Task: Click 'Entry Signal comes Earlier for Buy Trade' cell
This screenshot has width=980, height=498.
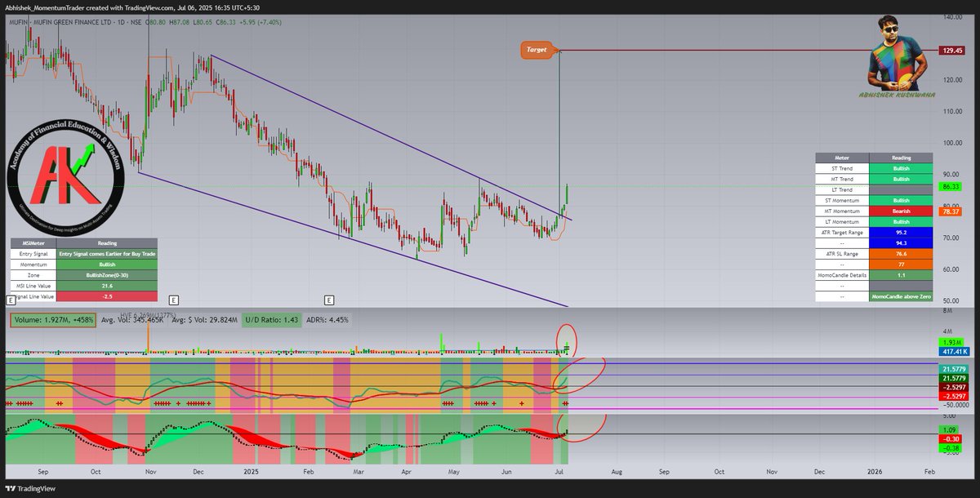Action: [x=107, y=254]
